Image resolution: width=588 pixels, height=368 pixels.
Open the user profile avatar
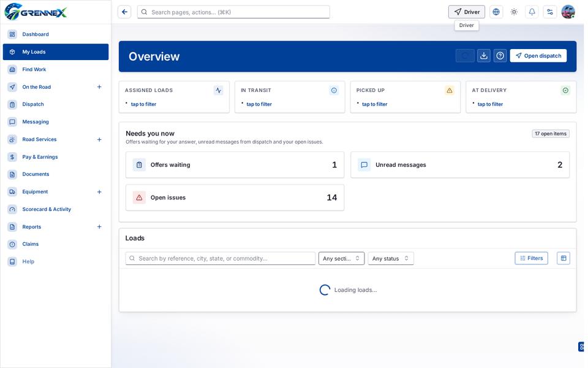coord(568,12)
